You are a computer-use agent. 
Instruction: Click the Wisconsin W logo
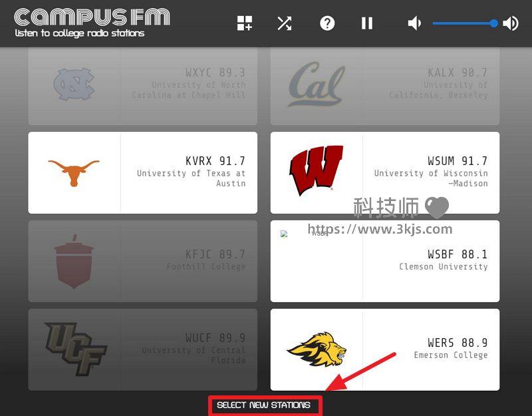317,171
